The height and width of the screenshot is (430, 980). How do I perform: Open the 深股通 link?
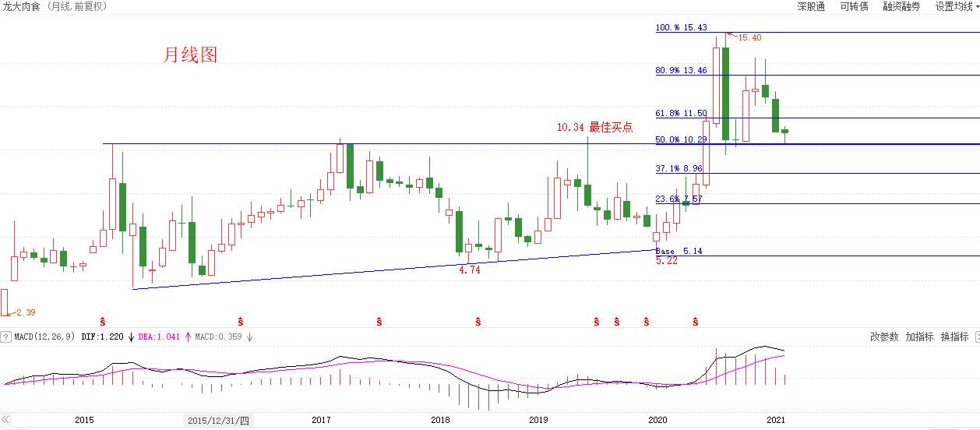(811, 6)
